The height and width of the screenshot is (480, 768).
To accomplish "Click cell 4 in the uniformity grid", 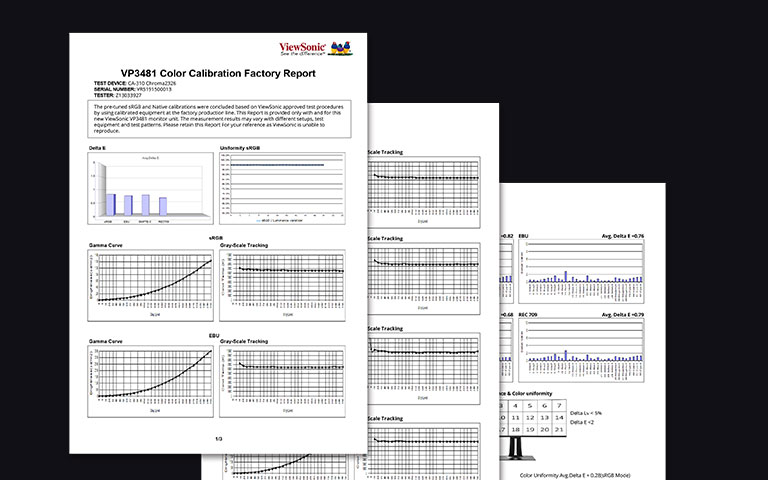I will (x=515, y=406).
